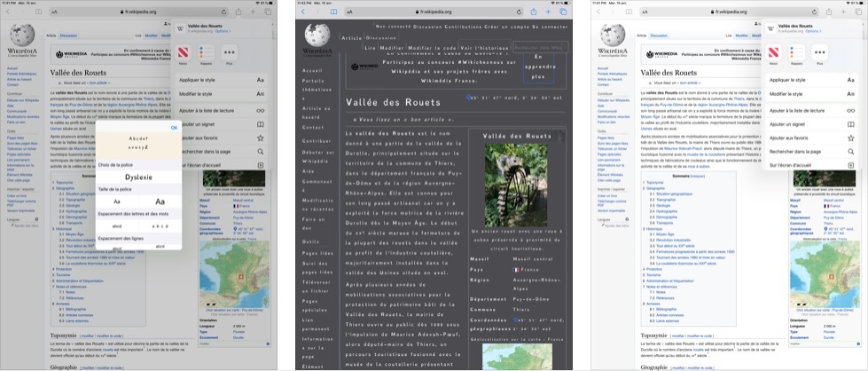
Task: Select Rechercher dans la page in the right screenshot
Action: [812, 152]
